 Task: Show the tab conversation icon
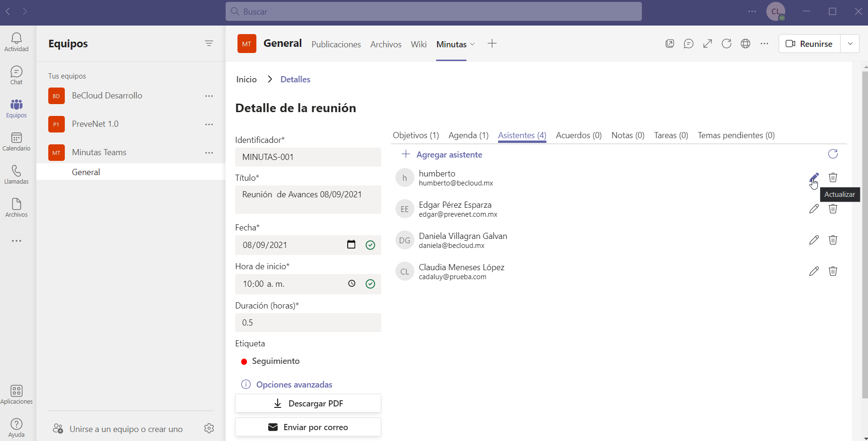[689, 44]
